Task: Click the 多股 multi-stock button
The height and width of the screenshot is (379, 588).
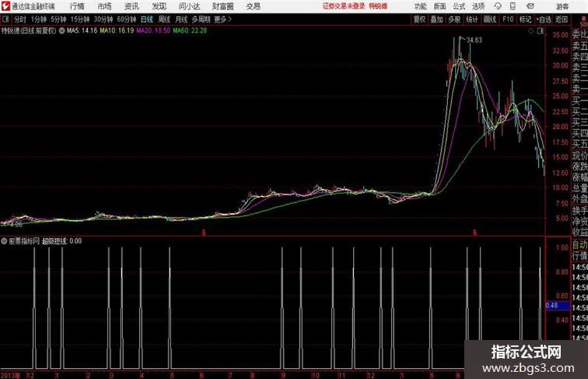Action: click(454, 19)
